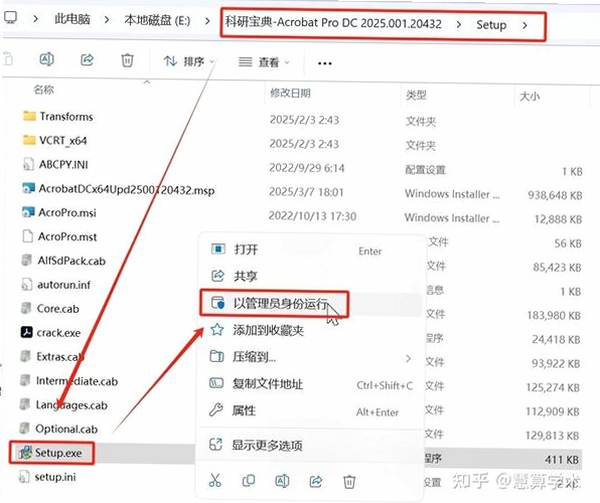Screen dimensions: 600x503
Task: Click the cut scissors icon in context menu
Action: (215, 480)
